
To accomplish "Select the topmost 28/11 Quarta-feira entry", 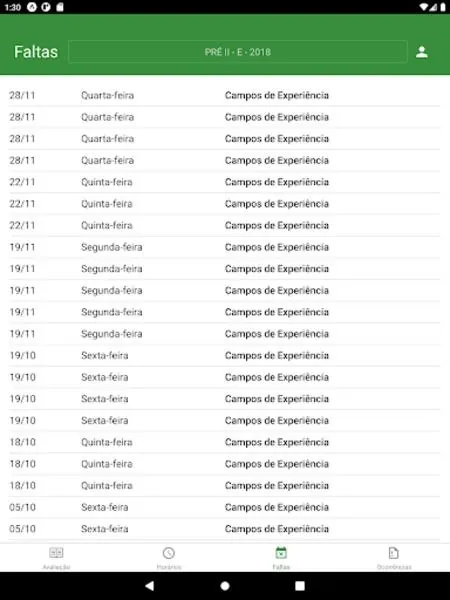I will 224,95.
